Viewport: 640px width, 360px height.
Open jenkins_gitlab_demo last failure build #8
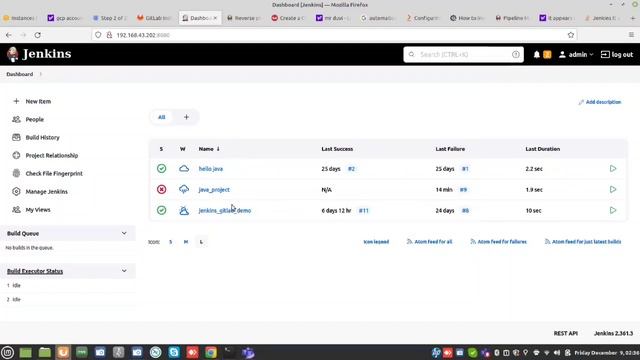pyautogui.click(x=465, y=211)
